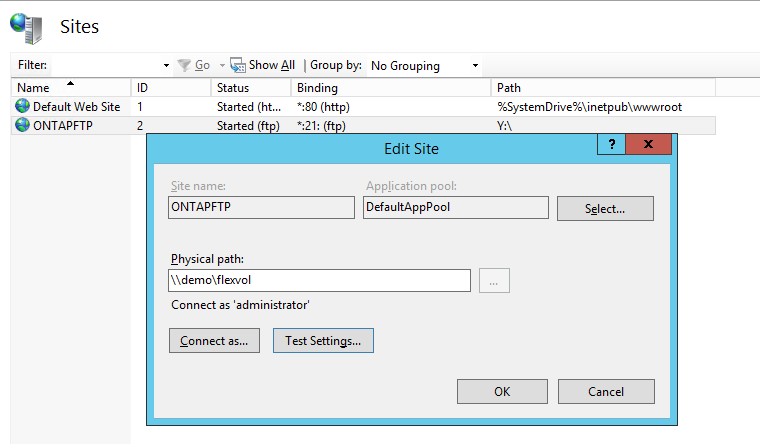Click the Show All icon

point(238,65)
